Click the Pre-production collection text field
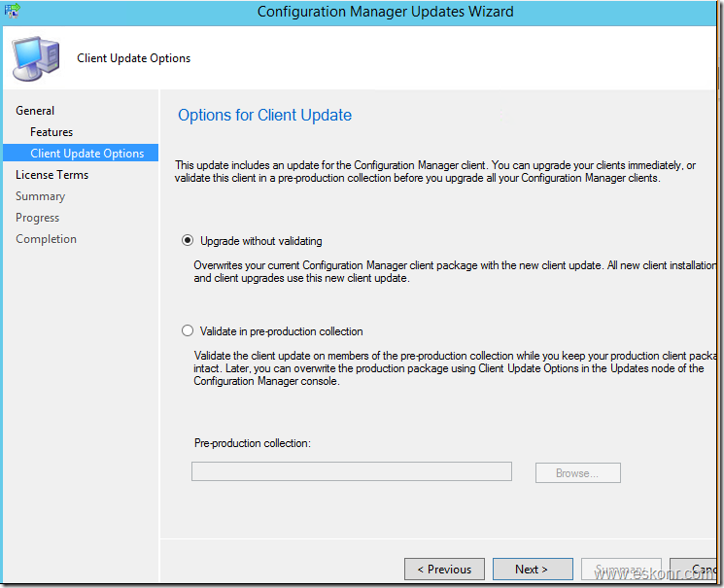This screenshot has height=588, width=724. pyautogui.click(x=351, y=472)
